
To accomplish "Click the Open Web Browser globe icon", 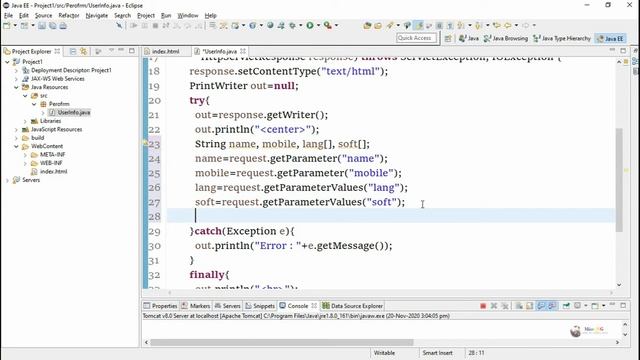I will [x=270, y=25].
